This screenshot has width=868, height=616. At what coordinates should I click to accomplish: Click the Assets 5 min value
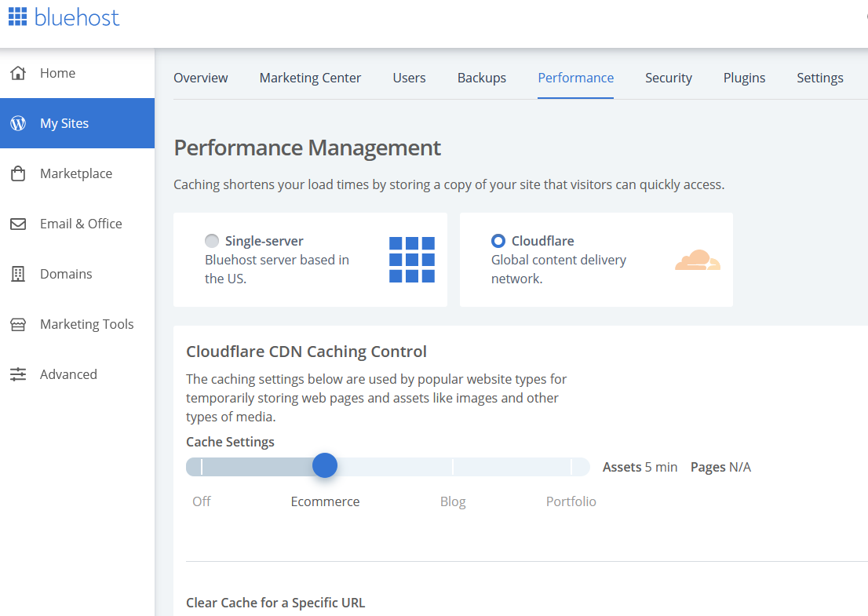click(640, 467)
